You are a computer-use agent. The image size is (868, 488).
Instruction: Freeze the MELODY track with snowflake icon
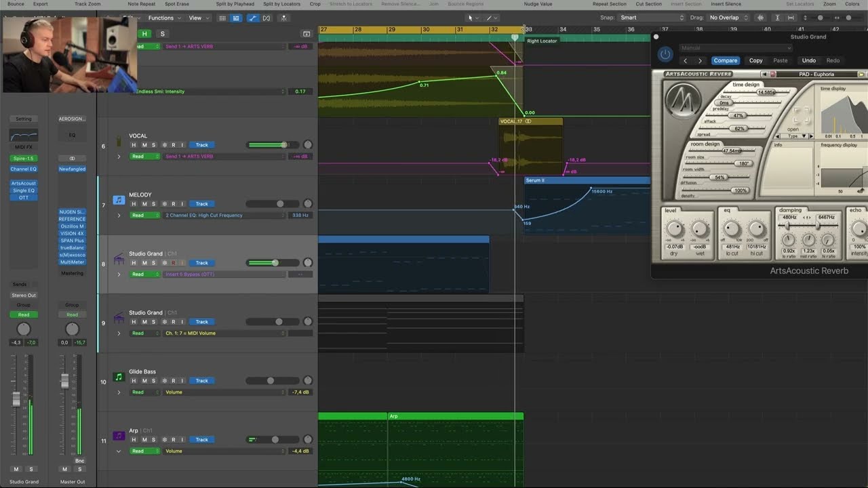(163, 204)
